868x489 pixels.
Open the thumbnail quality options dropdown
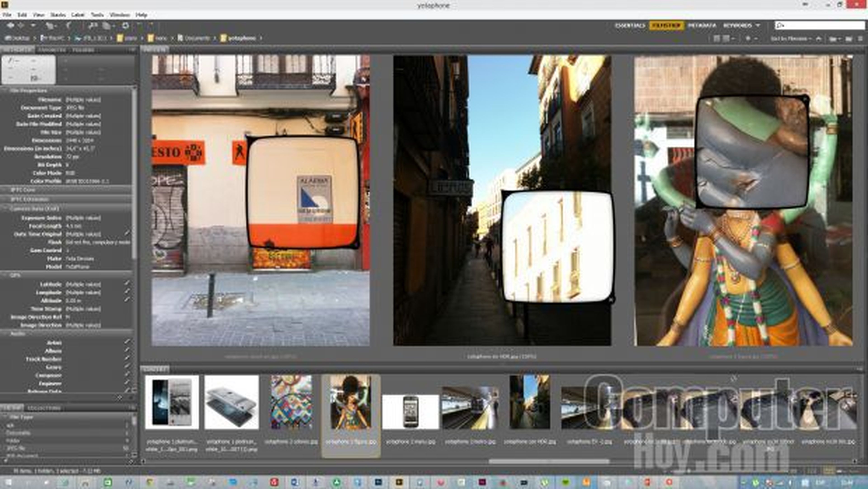[x=728, y=38]
